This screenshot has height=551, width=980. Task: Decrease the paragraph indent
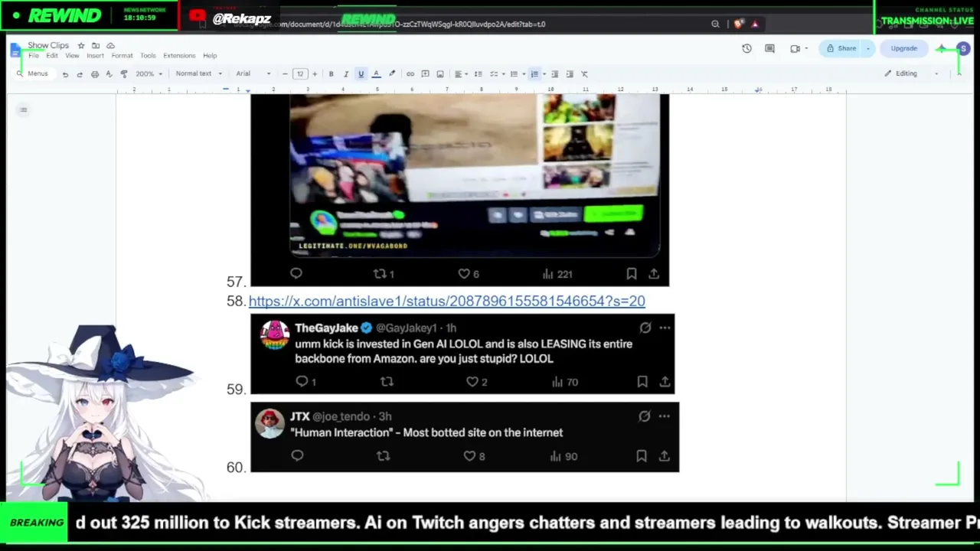pyautogui.click(x=555, y=74)
